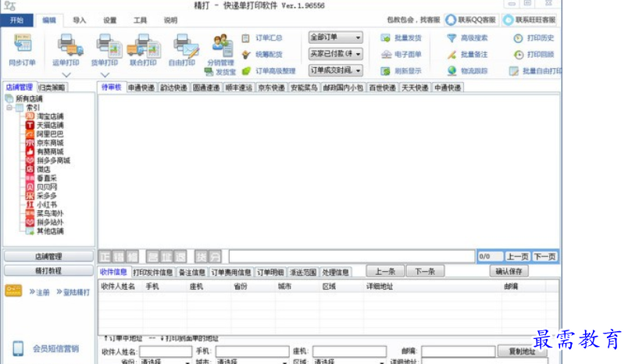
Task: Select 阿里巴巴 in the store tree
Action: (50, 134)
